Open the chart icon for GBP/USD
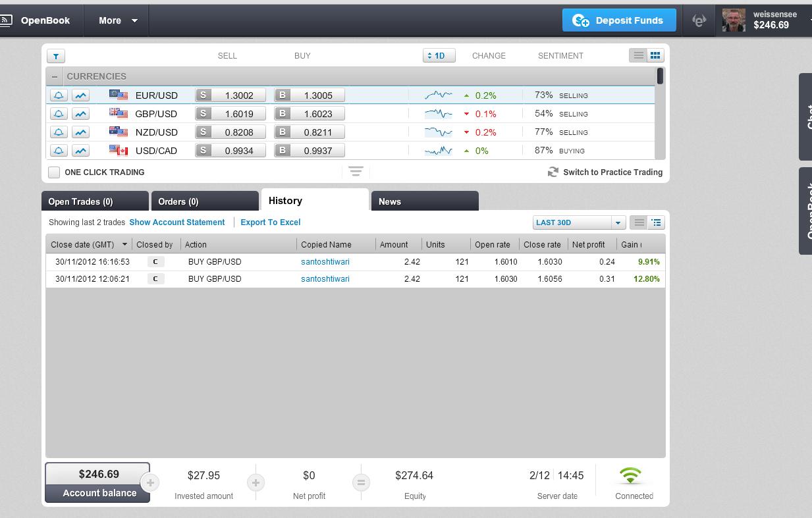The image size is (812, 518). pyautogui.click(x=80, y=114)
